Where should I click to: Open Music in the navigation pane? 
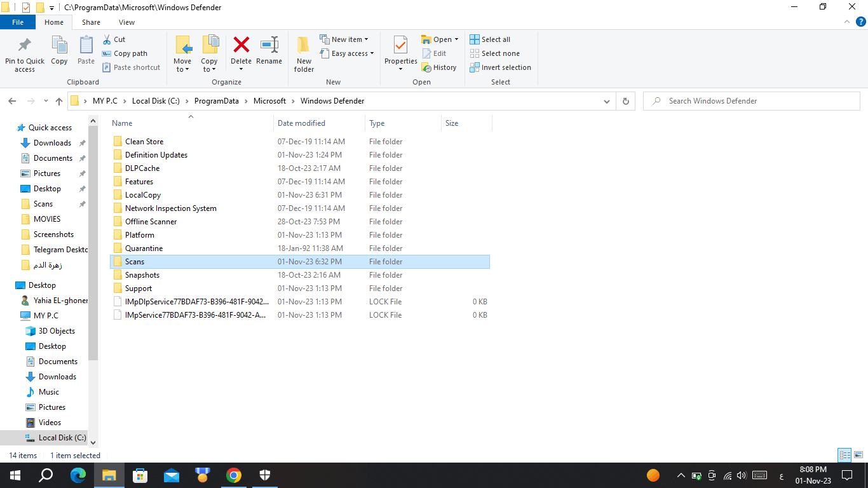click(49, 392)
